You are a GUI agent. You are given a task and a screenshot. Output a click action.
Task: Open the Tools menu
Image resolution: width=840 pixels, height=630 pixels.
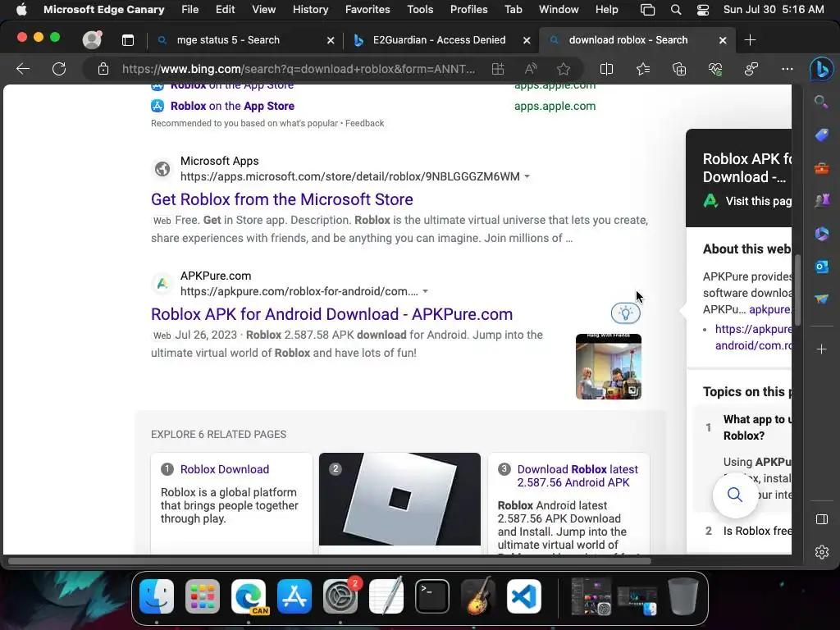[420, 10]
